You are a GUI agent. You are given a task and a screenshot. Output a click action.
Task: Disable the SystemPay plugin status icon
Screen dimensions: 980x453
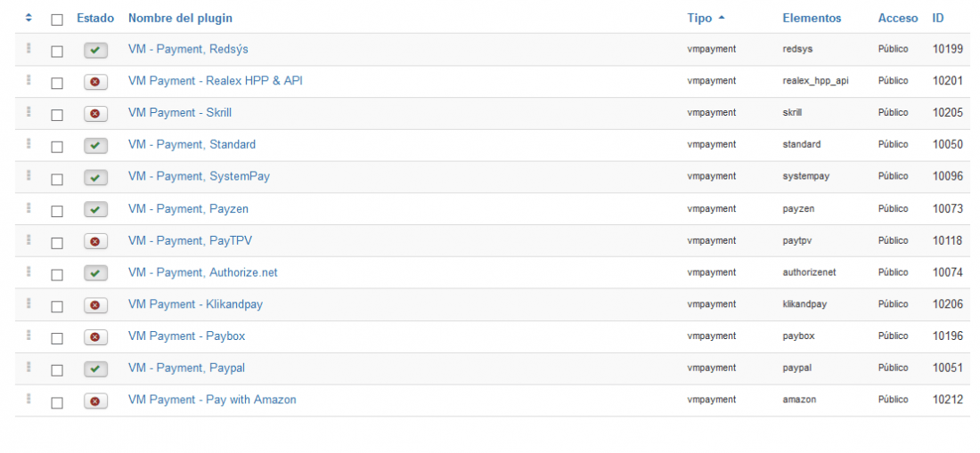point(95,178)
